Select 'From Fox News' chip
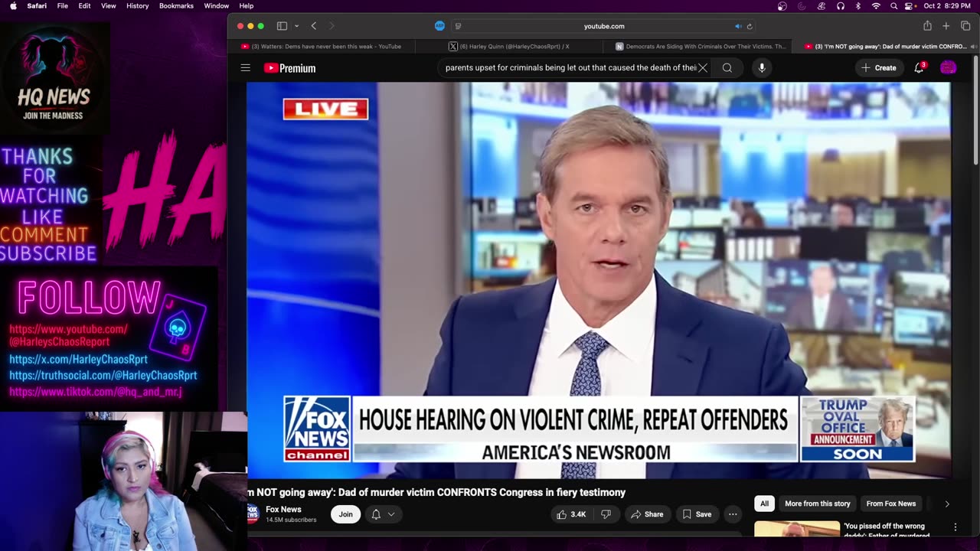Image resolution: width=980 pixels, height=551 pixels. point(891,504)
